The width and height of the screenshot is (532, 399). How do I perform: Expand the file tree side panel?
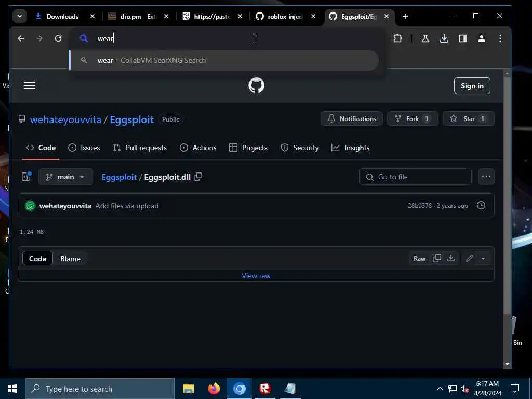[x=26, y=177]
